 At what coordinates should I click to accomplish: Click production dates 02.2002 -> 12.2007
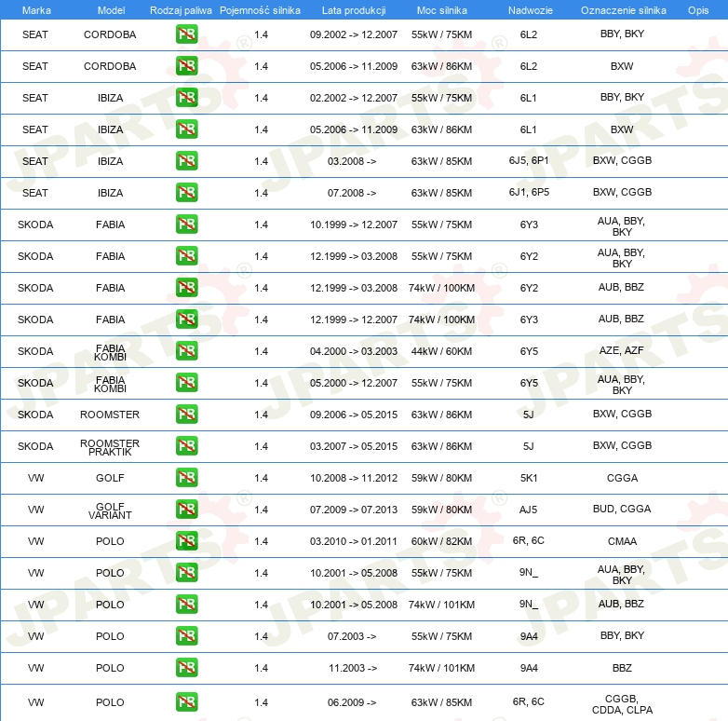354,98
